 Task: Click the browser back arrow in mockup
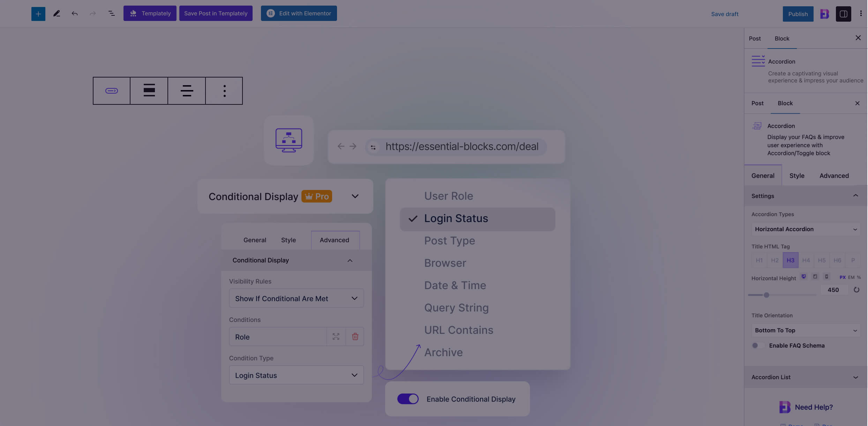pyautogui.click(x=341, y=146)
